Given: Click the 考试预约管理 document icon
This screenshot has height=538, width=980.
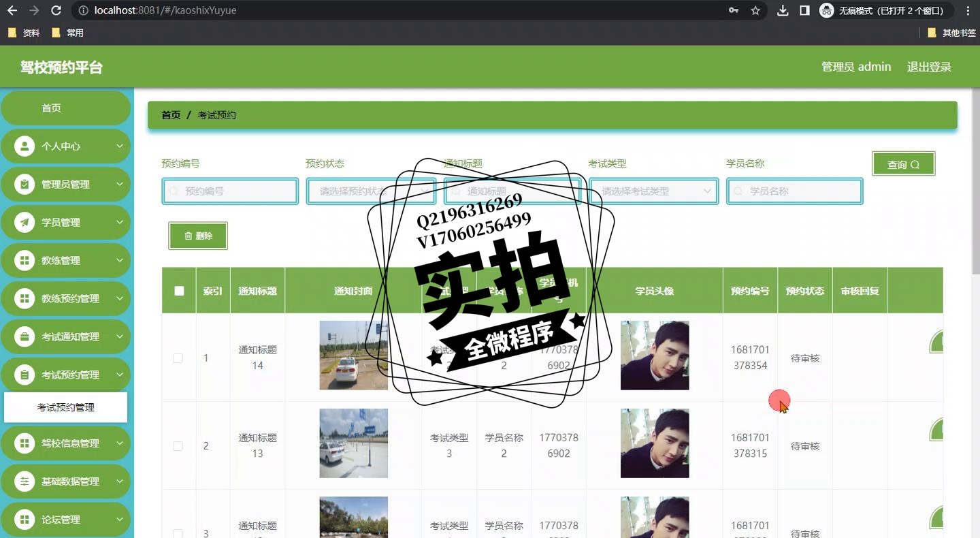Looking at the screenshot, I should (24, 375).
